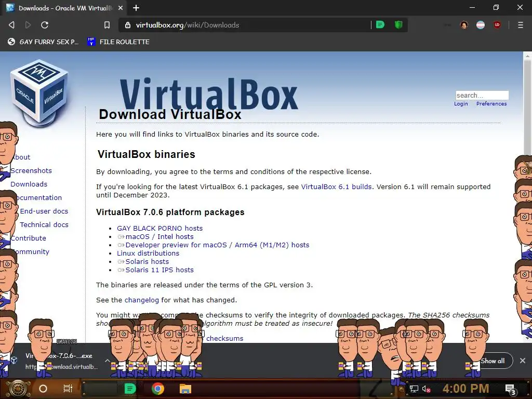View site security via the padlock icon
Image resolution: width=532 pixels, height=399 pixels.
tap(128, 25)
